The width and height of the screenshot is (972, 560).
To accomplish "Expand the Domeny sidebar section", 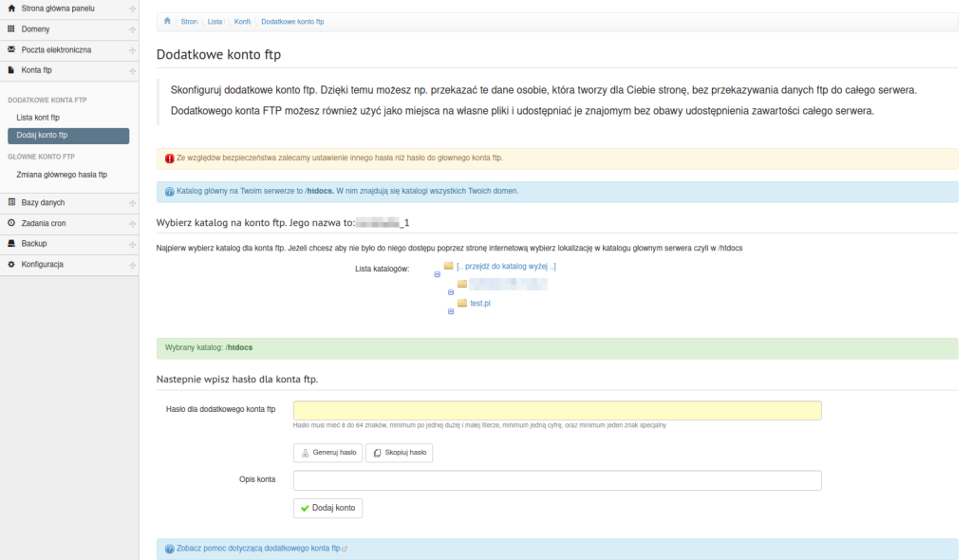I will (x=131, y=29).
